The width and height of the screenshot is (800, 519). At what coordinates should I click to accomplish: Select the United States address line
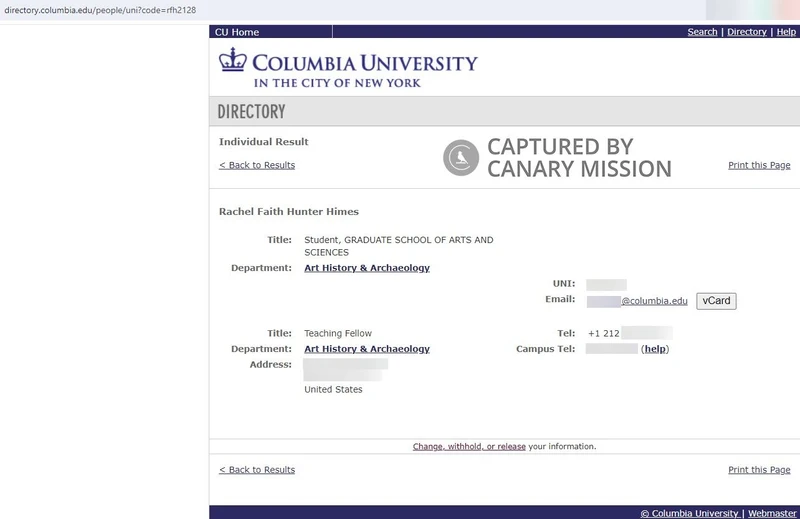[333, 389]
